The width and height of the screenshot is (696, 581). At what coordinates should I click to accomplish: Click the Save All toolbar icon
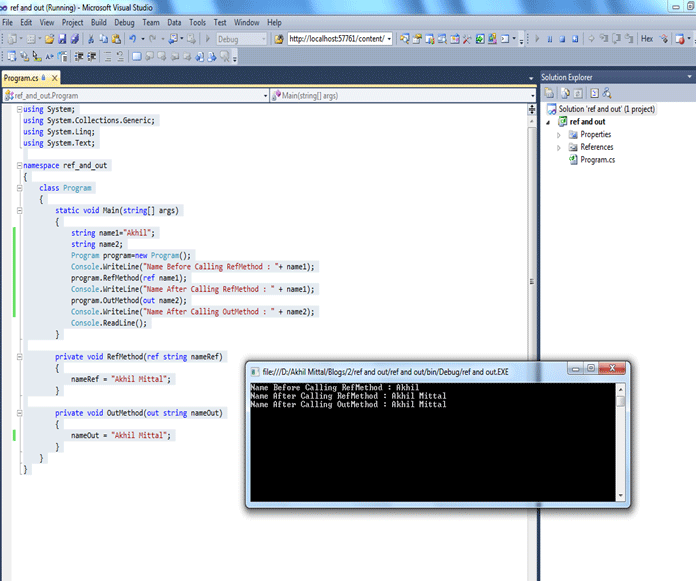click(x=74, y=39)
